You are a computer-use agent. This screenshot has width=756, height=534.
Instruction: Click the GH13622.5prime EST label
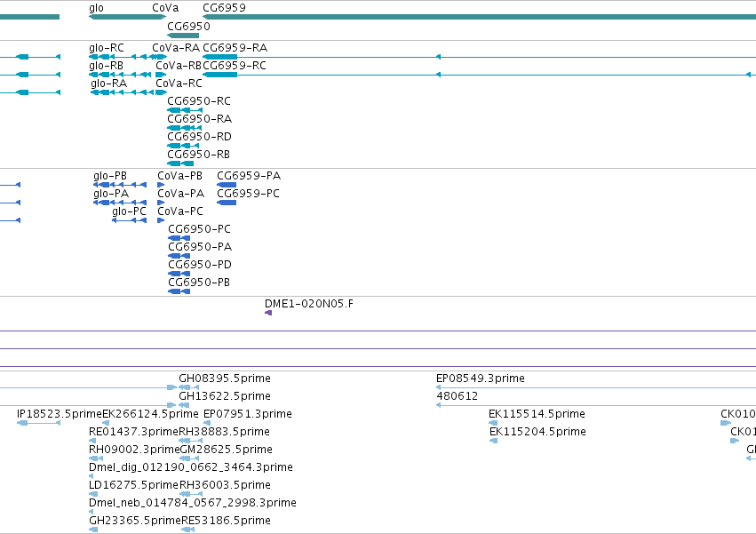coord(225,396)
